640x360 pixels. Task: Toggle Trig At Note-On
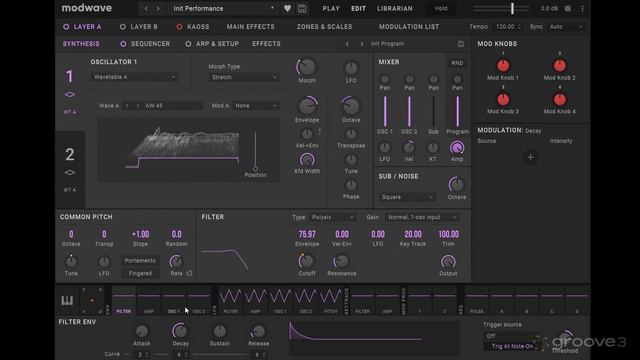pyautogui.click(x=512, y=346)
